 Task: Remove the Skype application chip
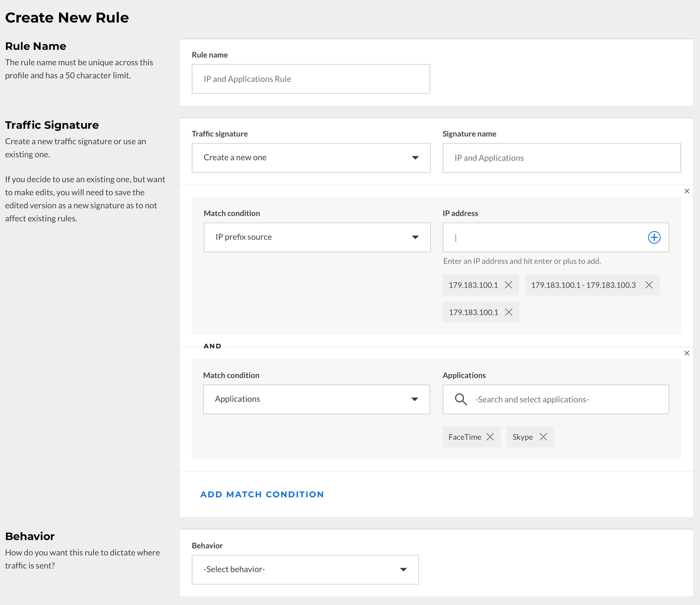coord(543,437)
